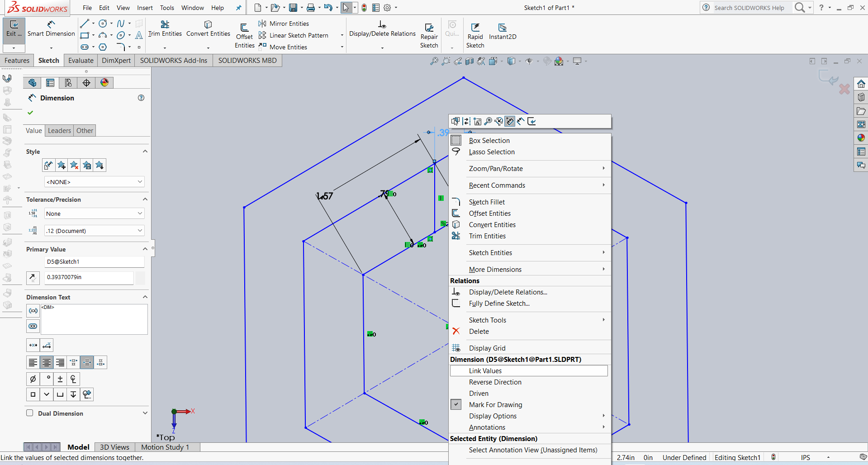This screenshot has width=868, height=465.
Task: Click Convert Entities in ribbon
Action: [208, 28]
